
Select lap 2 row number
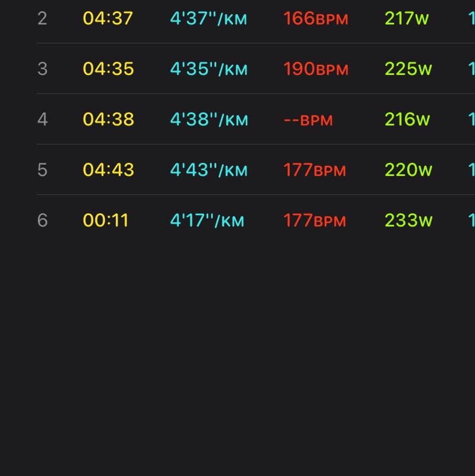(x=42, y=18)
